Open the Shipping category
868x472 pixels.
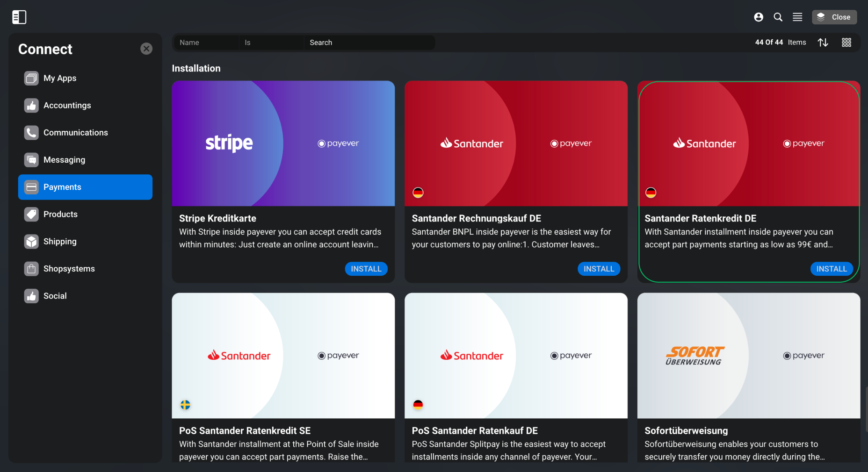(85, 242)
